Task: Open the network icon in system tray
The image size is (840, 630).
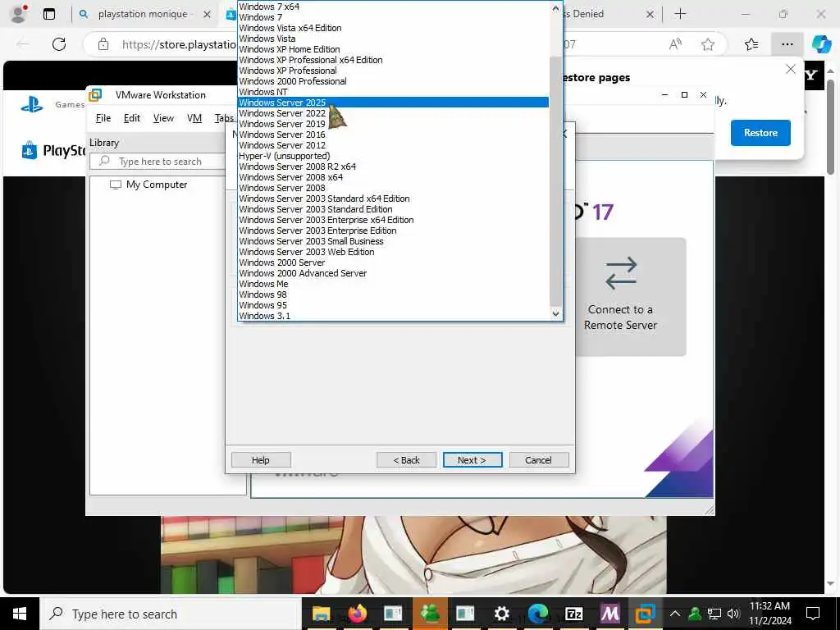Action: [714, 614]
